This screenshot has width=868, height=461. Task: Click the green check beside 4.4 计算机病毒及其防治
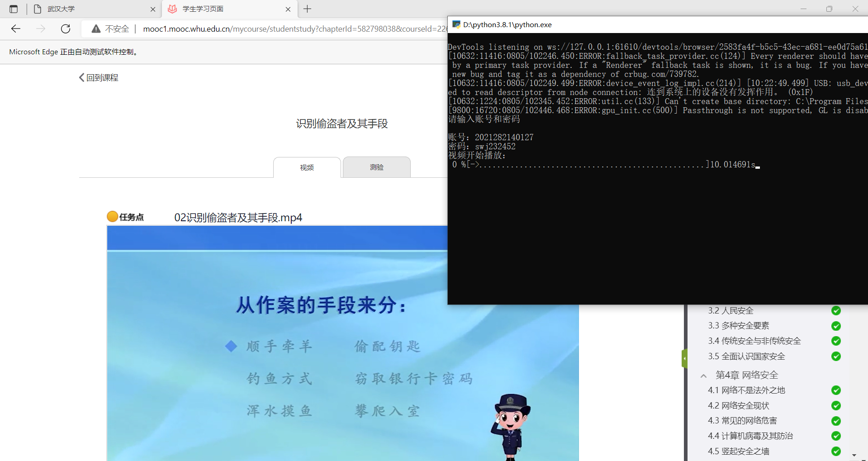(836, 436)
